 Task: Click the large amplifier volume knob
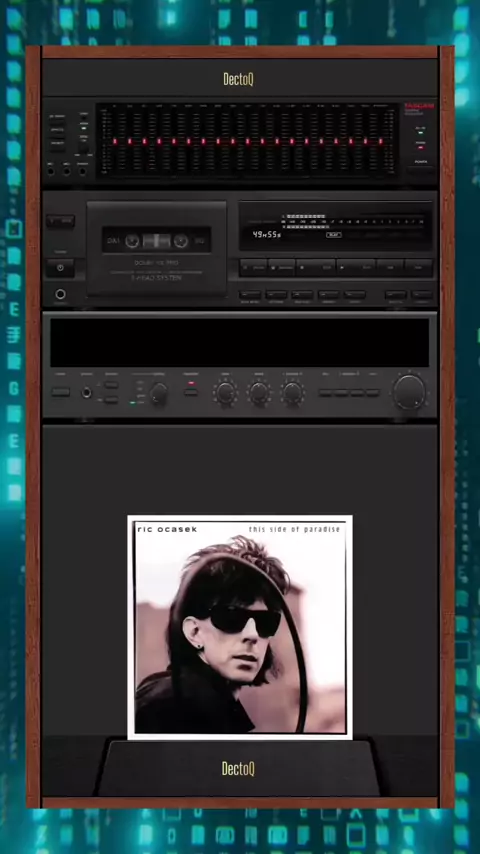click(409, 391)
